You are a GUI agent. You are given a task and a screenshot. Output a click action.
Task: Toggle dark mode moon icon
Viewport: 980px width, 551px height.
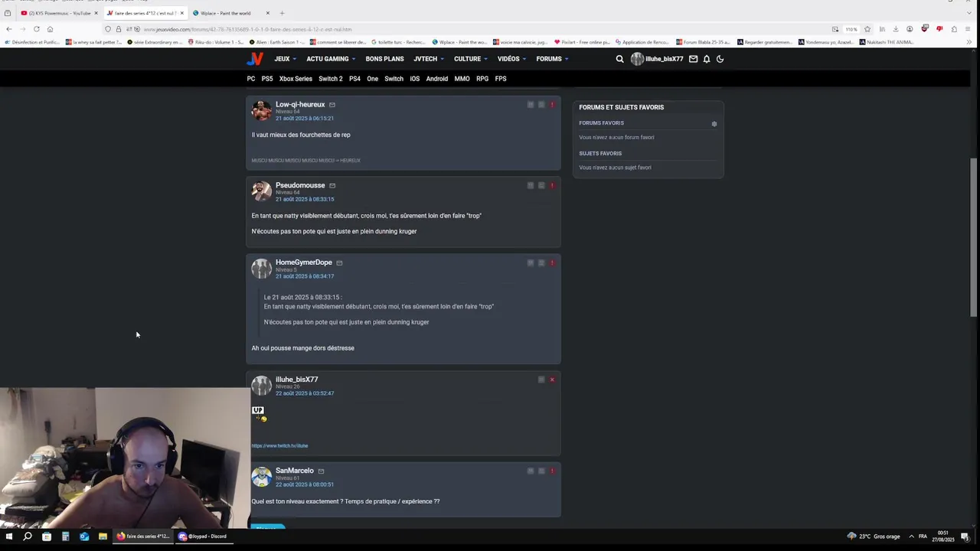[720, 59]
